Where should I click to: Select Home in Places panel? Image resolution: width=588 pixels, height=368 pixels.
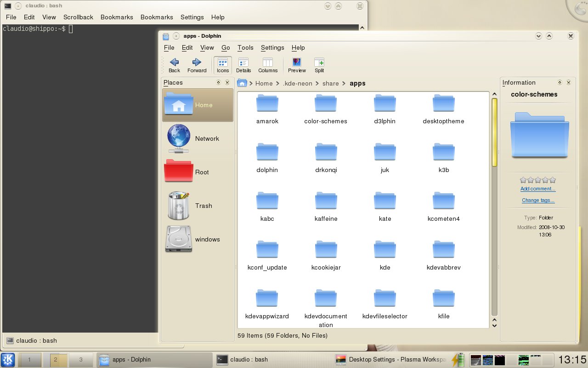198,105
